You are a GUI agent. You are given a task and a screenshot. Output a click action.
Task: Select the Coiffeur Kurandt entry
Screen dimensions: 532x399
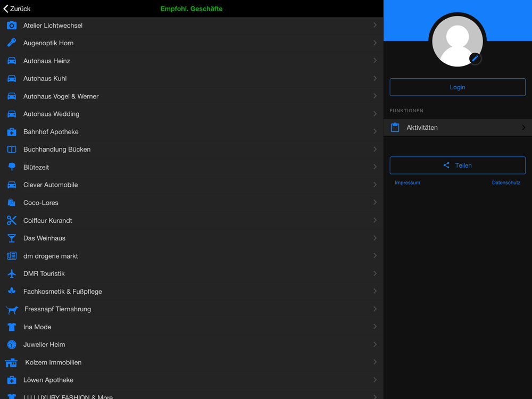point(192,221)
